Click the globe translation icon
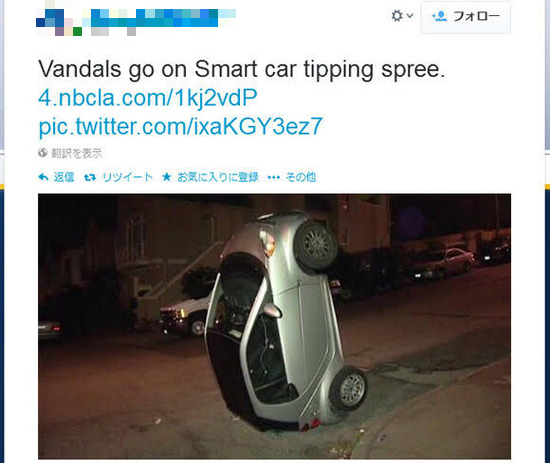Screen dimensions: 550x463 click(43, 153)
